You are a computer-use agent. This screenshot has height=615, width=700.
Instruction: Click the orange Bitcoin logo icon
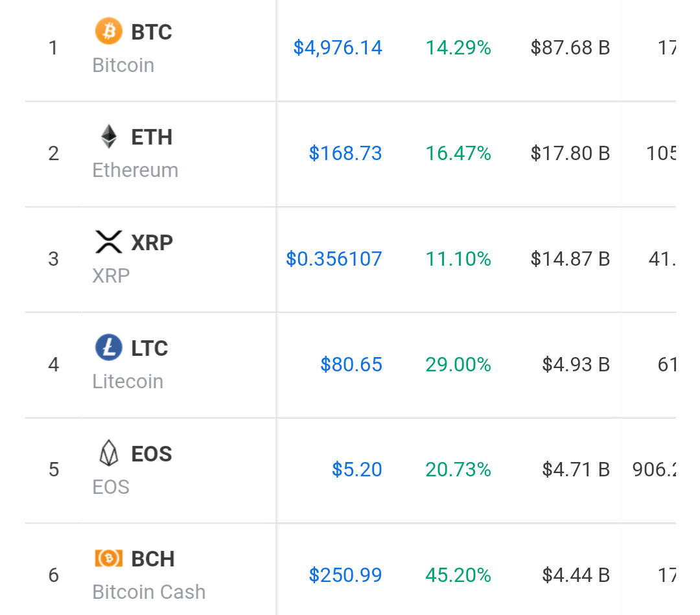point(108,31)
